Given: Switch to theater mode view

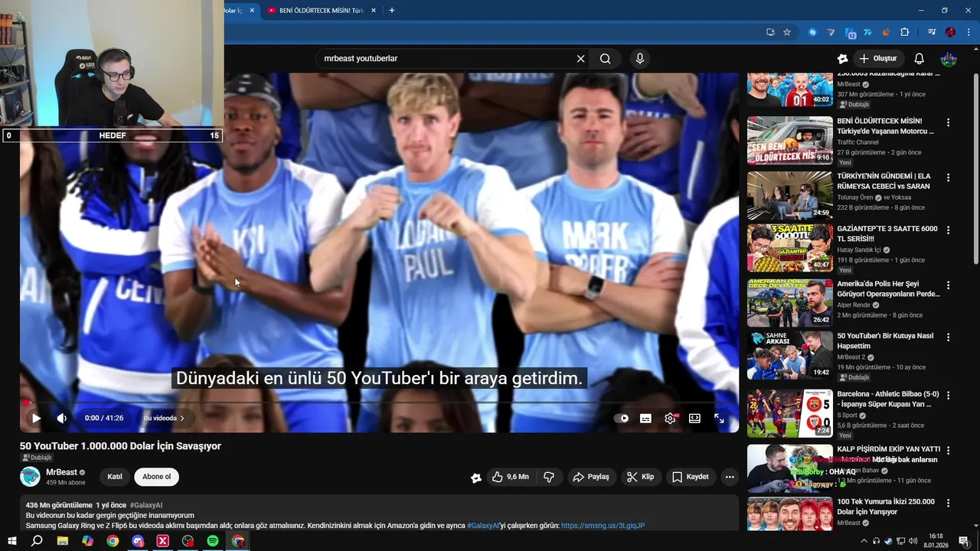Looking at the screenshot, I should click(x=694, y=419).
